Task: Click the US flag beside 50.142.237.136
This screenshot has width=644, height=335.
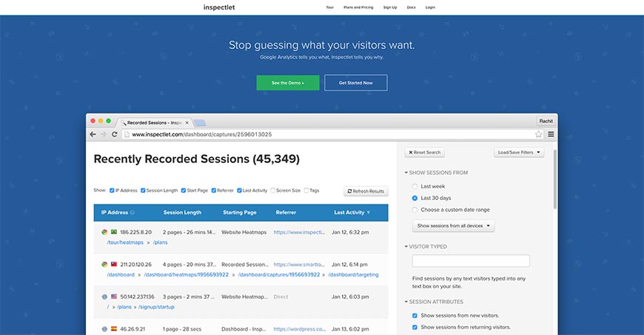Action: pos(113,296)
